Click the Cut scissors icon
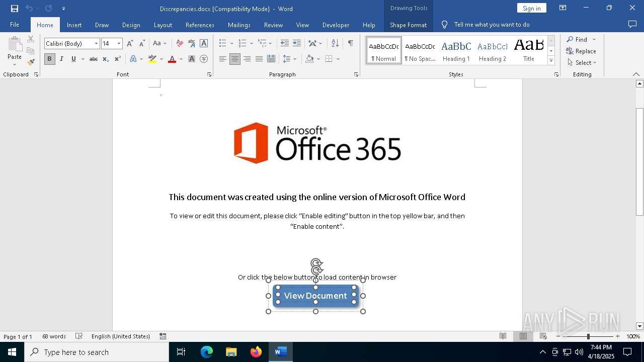644x362 pixels. (x=31, y=39)
